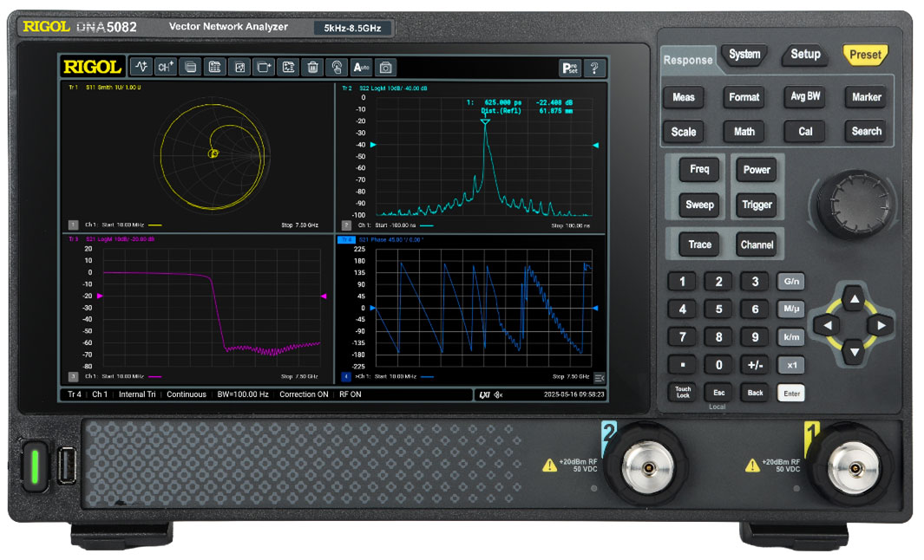The height and width of the screenshot is (560, 924).
Task: Tap the screenshot camera icon
Action: 385,67
